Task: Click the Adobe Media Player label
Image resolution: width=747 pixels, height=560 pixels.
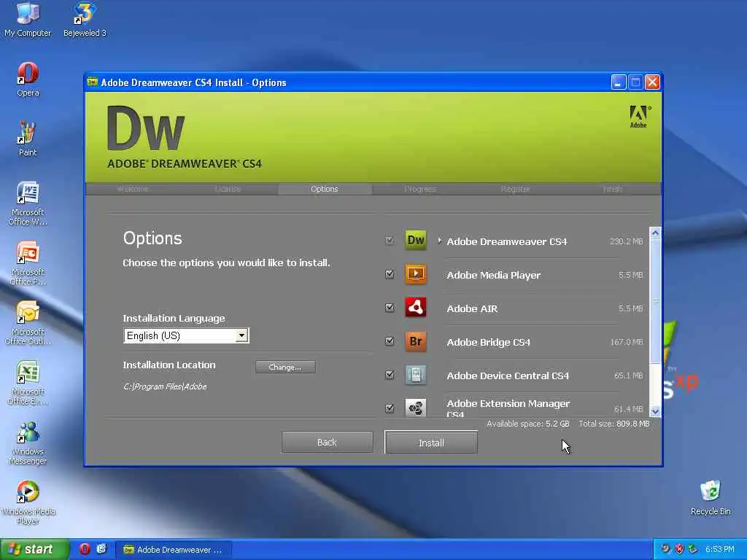Action: (494, 275)
